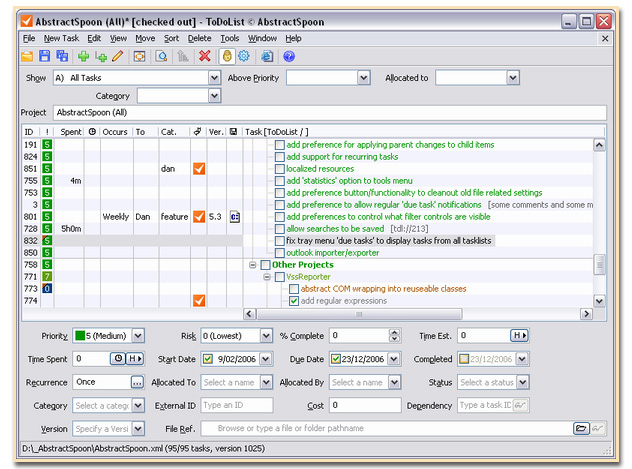The image size is (632, 469).
Task: Increase % Complete with the up spinner
Action: click(394, 332)
